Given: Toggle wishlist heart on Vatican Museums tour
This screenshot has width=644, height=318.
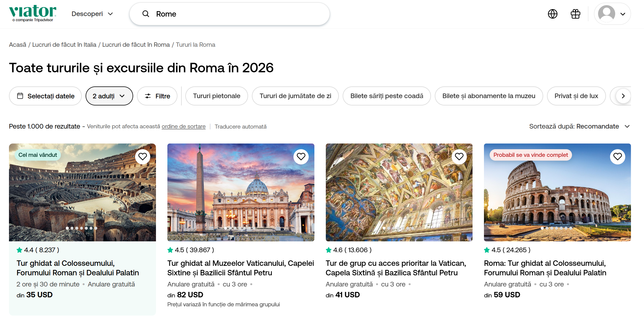Looking at the screenshot, I should pos(301,157).
